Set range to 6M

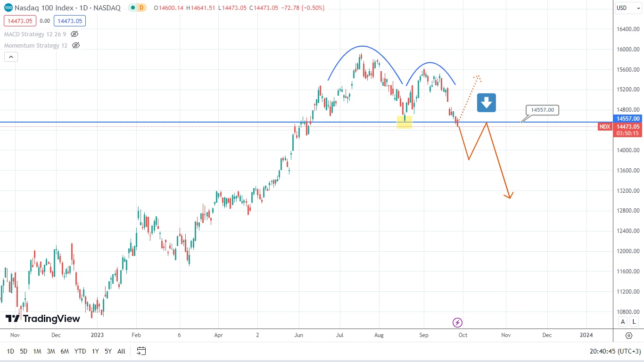click(65, 351)
